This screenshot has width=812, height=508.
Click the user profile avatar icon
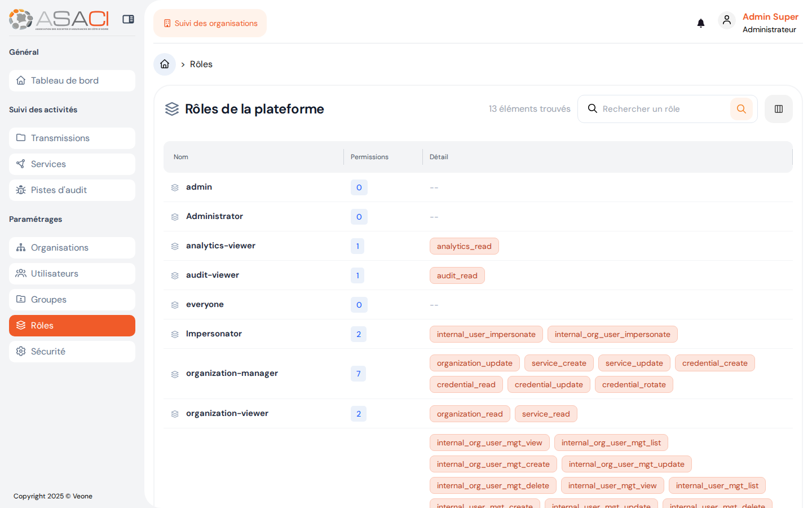click(727, 20)
